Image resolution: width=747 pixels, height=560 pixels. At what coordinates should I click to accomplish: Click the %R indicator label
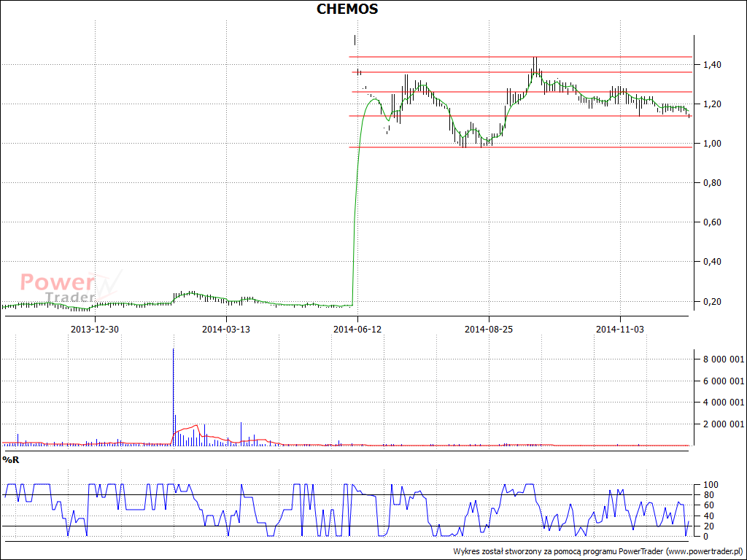tap(10, 460)
